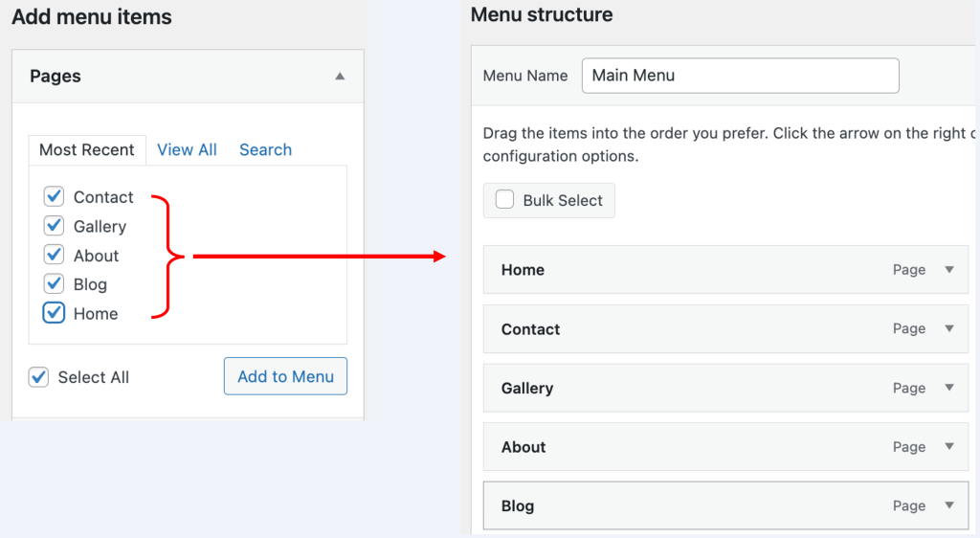
Task: Open the Search tab
Action: point(265,149)
